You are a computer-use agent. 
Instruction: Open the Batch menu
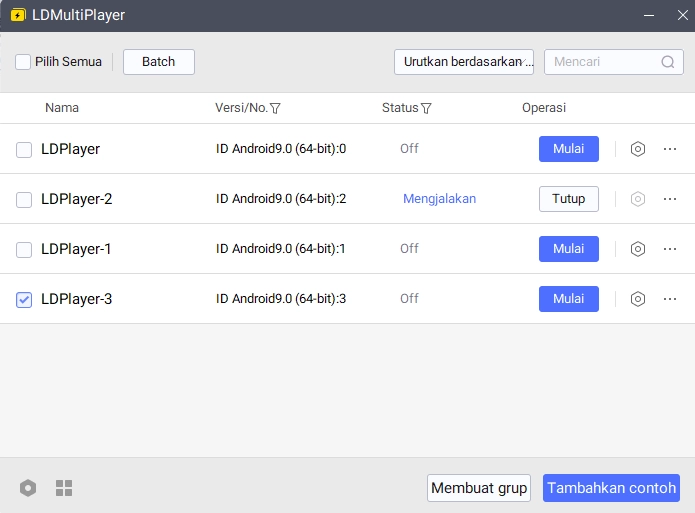pos(159,62)
